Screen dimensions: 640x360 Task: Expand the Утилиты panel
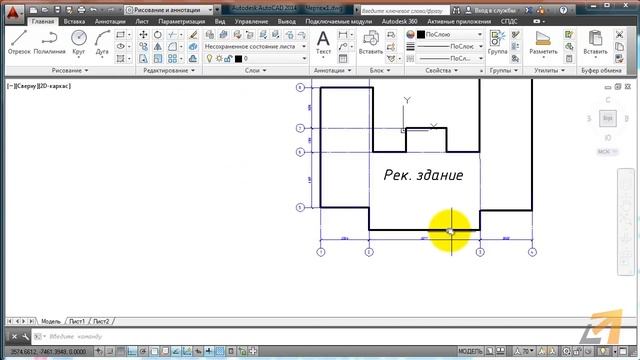pyautogui.click(x=549, y=71)
